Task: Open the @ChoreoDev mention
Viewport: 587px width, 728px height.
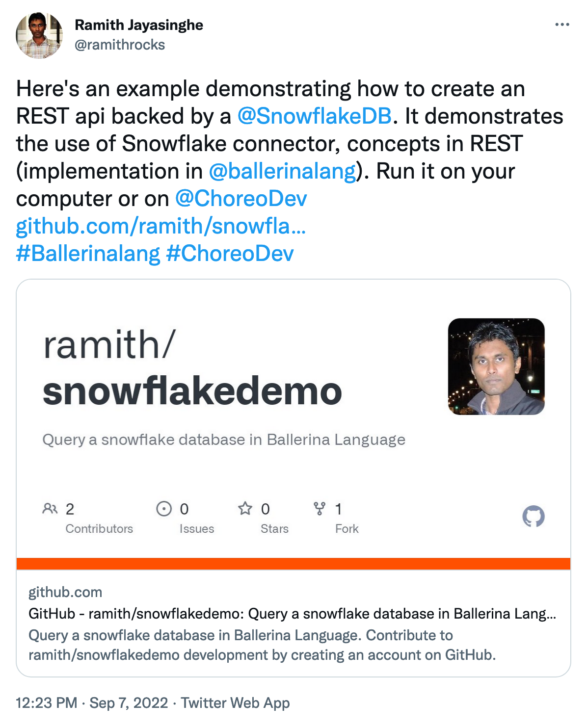Action: click(x=241, y=199)
